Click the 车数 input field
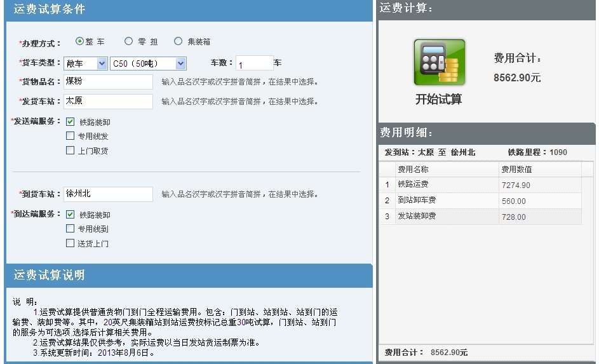This screenshot has height=364, width=599. click(x=255, y=63)
